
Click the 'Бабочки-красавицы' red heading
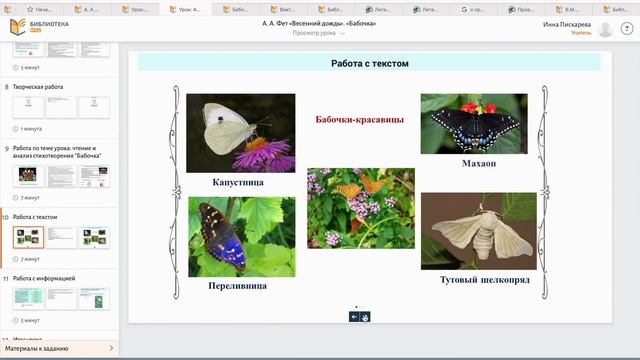tap(360, 119)
